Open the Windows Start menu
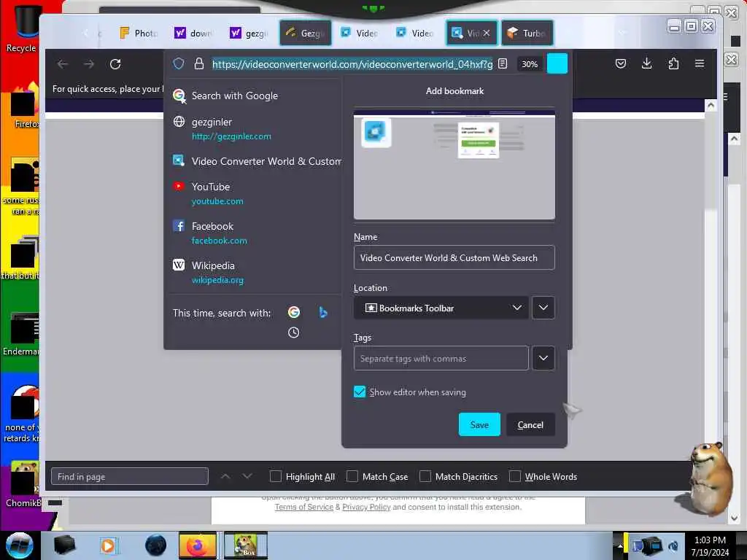Screen dimensions: 747x560 point(20,545)
